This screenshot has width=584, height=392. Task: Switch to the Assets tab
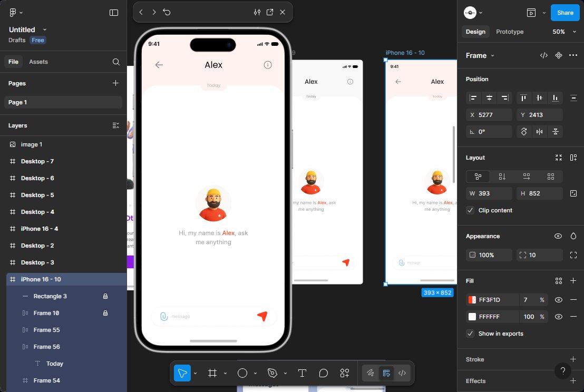pos(38,62)
